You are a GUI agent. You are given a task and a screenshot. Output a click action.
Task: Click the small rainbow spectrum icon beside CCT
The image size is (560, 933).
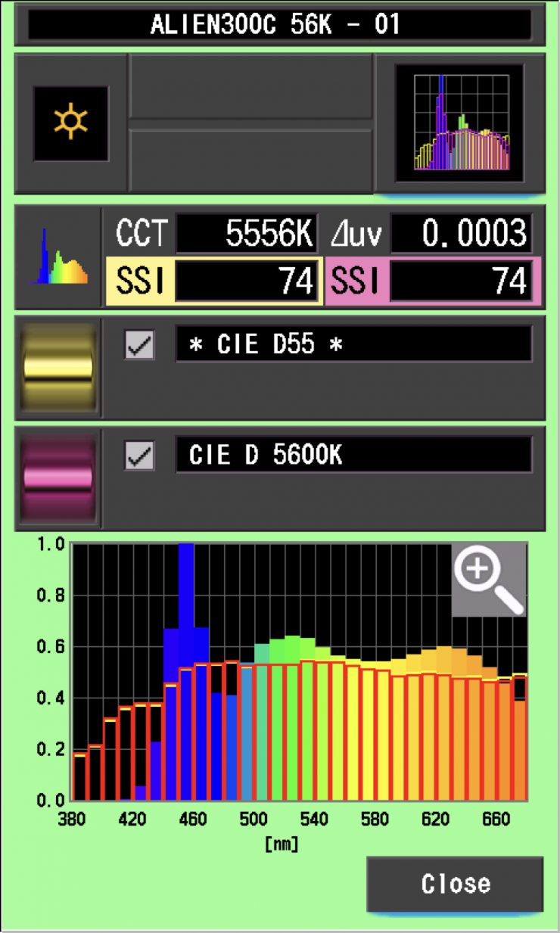point(58,257)
